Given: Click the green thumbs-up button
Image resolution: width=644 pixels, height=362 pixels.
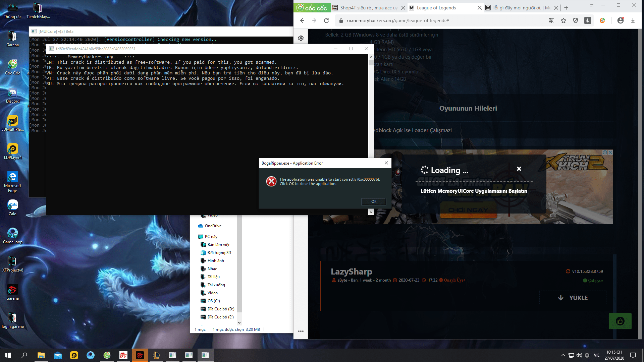Looking at the screenshot, I should [x=620, y=321].
